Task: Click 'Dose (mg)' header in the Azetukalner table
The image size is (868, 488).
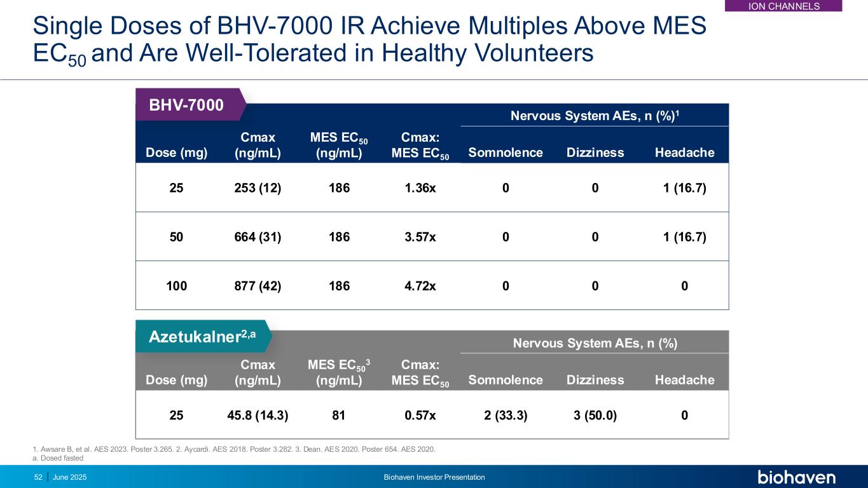Action: coord(177,380)
